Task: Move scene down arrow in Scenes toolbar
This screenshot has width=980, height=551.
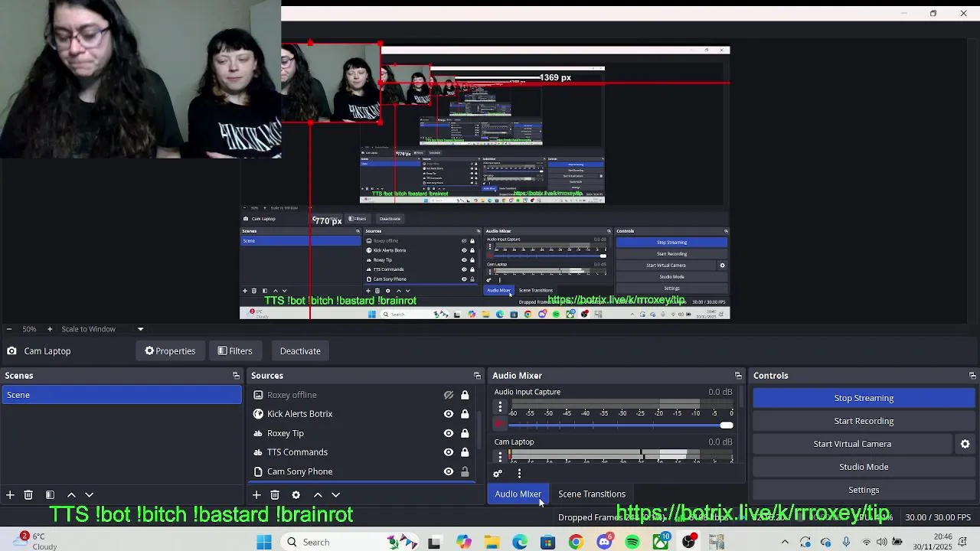Action: pyautogui.click(x=89, y=495)
